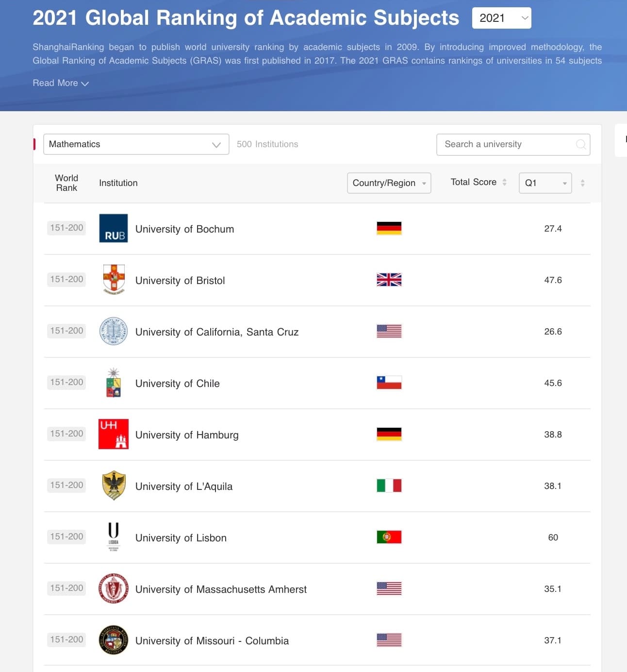Open University of Bristol link
This screenshot has height=672, width=627.
coord(180,281)
